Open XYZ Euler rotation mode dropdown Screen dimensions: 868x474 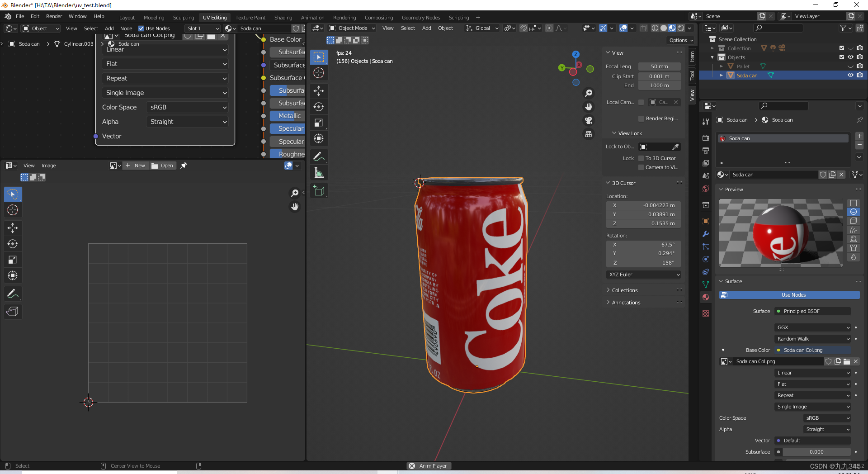(643, 275)
